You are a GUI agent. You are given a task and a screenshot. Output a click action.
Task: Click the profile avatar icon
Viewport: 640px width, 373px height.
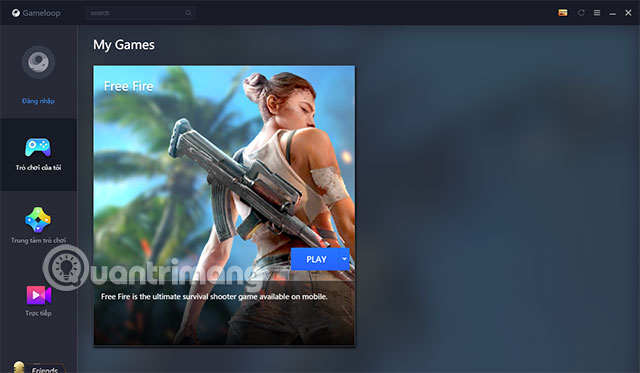(x=38, y=62)
